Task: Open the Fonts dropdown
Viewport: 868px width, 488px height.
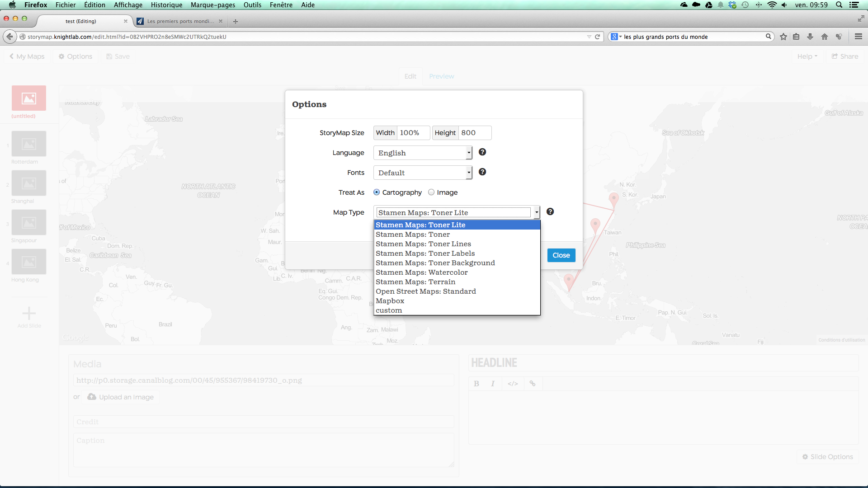Action: [x=423, y=173]
